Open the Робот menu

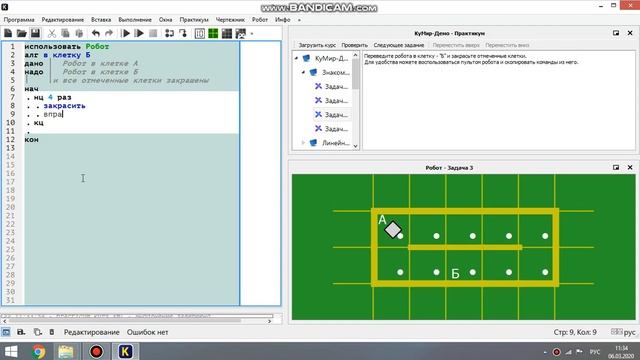pyautogui.click(x=260, y=20)
